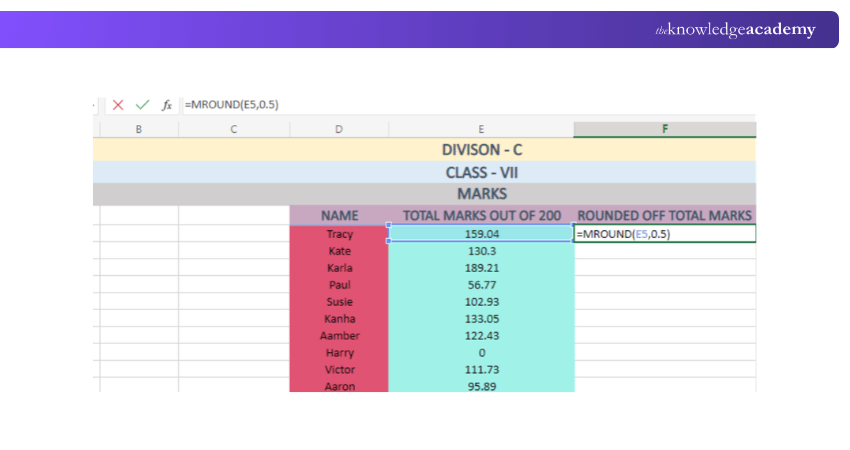Image resolution: width=850 pixels, height=450 pixels.
Task: Click the marks cell 189.21
Action: (x=481, y=268)
